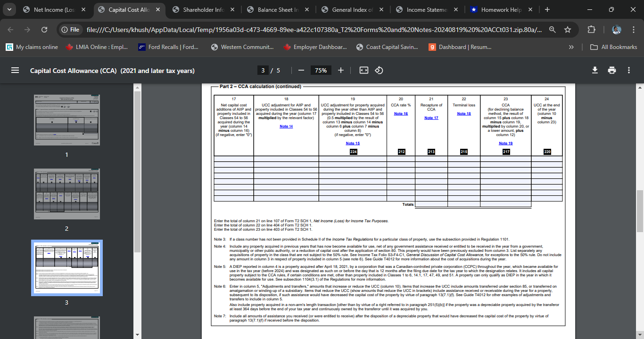Open a new browser tab
The height and width of the screenshot is (339, 644).
(x=547, y=9)
